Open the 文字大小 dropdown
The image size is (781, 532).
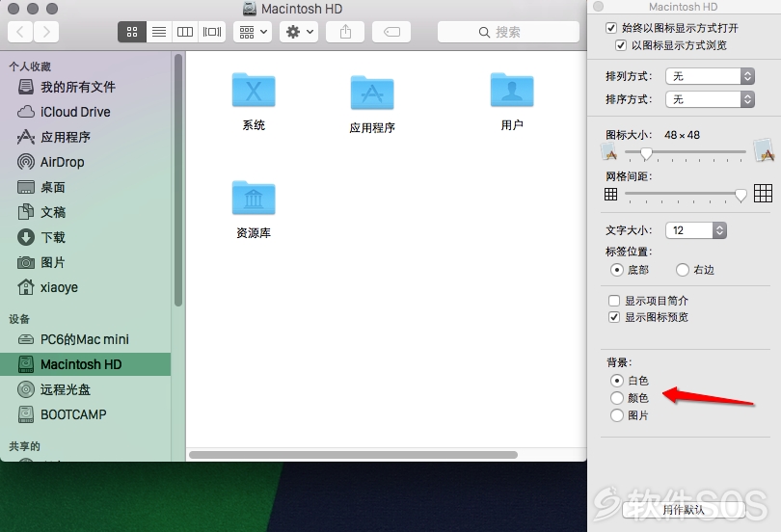696,230
